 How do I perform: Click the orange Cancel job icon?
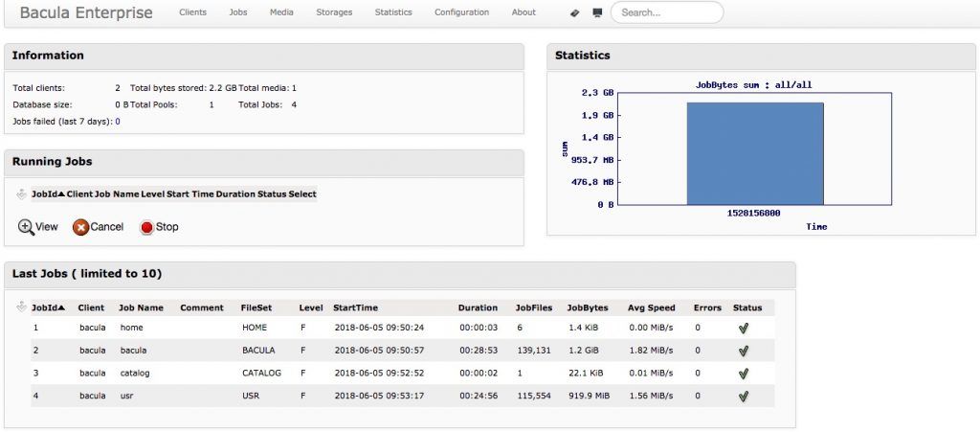[x=80, y=228]
